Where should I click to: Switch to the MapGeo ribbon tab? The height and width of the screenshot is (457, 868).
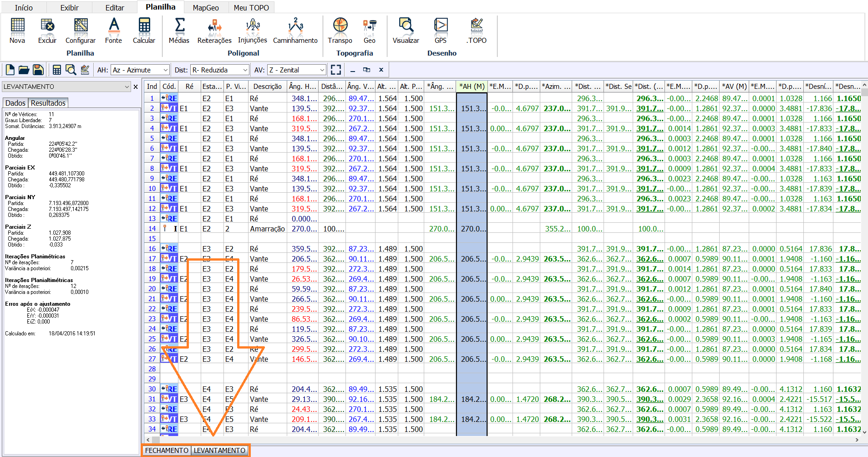pos(206,8)
